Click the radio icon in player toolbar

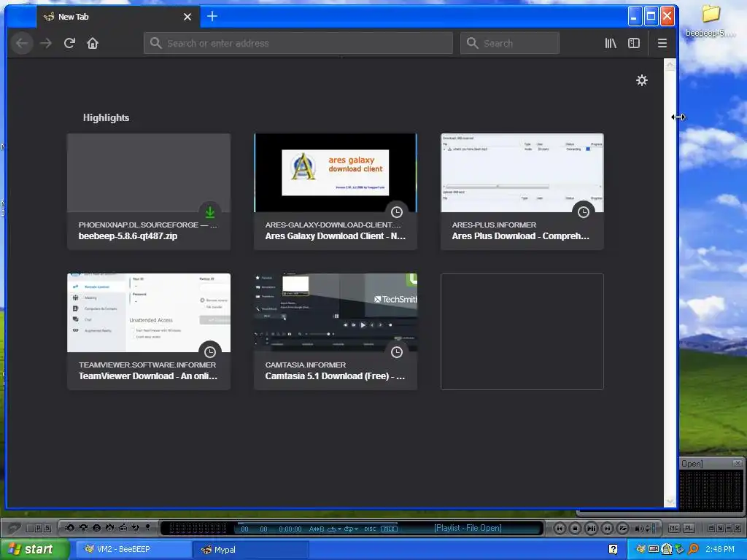click(123, 528)
